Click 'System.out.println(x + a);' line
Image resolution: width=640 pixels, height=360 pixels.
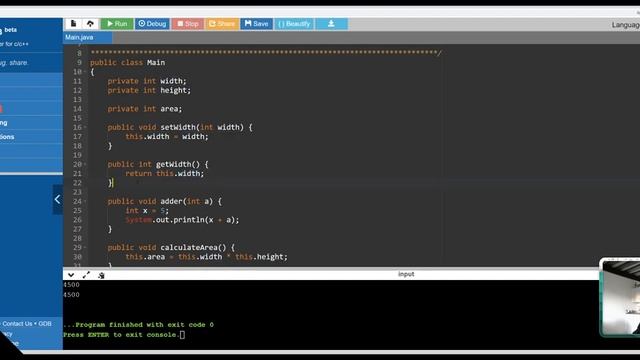[182, 220]
